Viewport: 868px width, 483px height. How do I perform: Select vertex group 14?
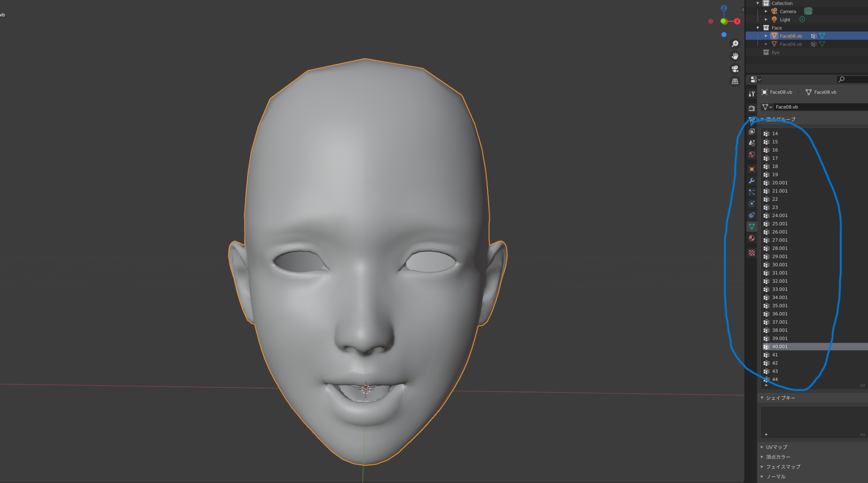pyautogui.click(x=815, y=133)
